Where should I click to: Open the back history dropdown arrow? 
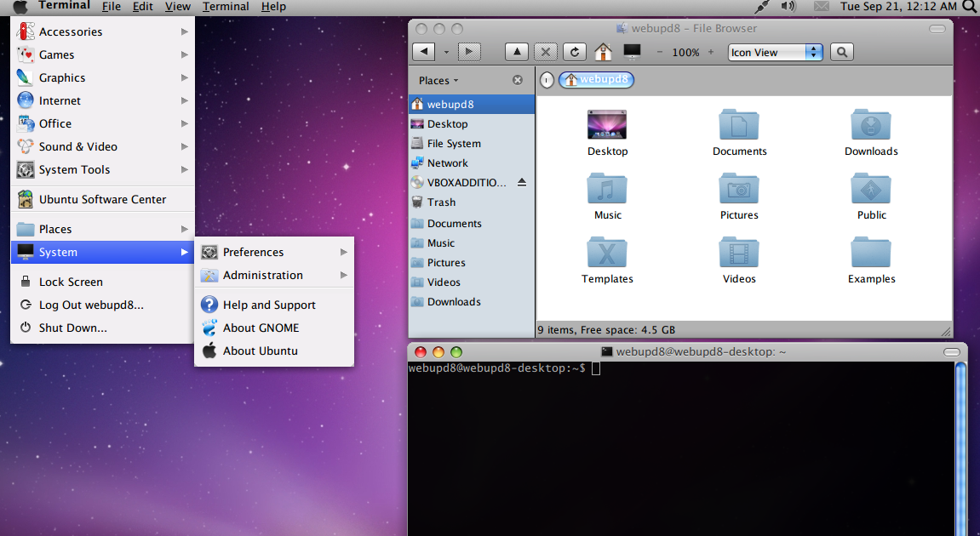pyautogui.click(x=446, y=52)
